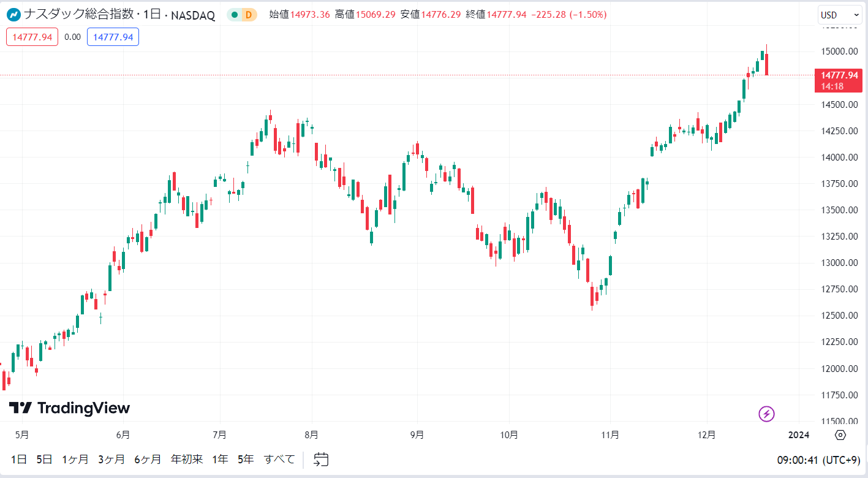Click the 11500.00 price axis label

tap(839, 422)
